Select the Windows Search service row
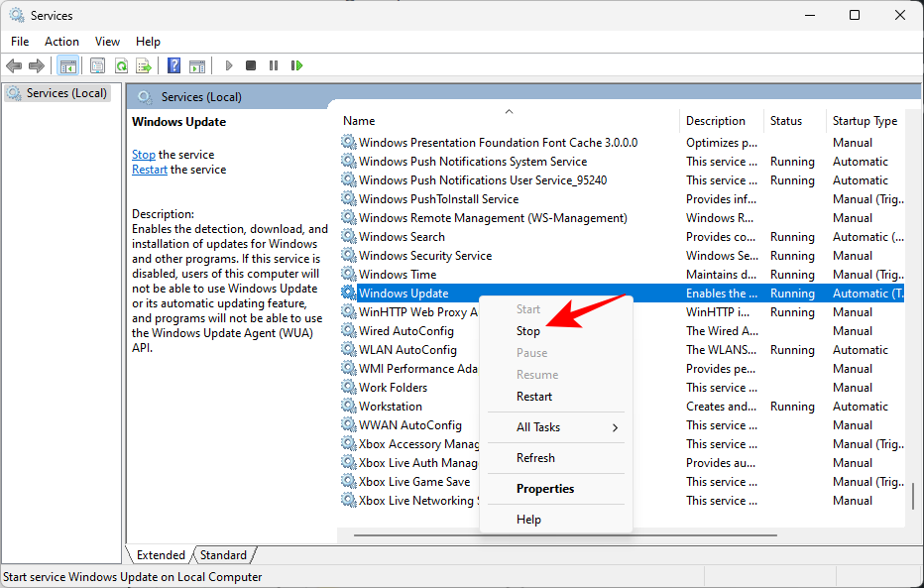This screenshot has height=588, width=924. 401,236
